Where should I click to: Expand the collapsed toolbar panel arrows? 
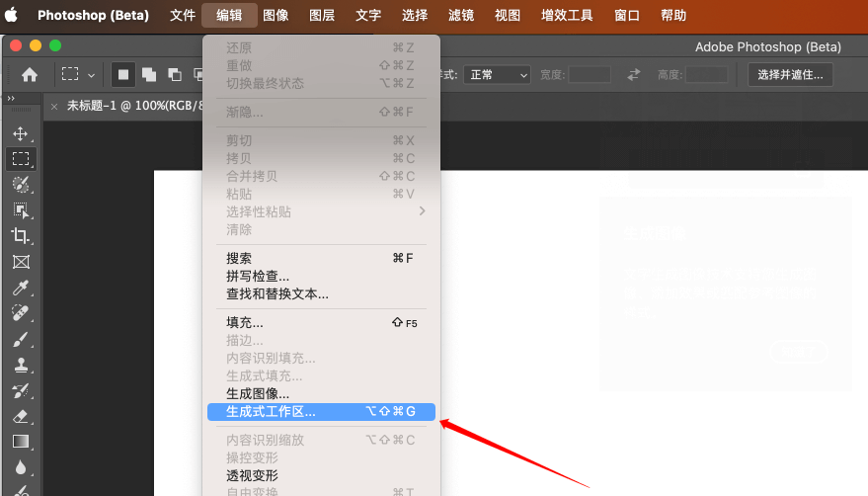click(x=11, y=98)
